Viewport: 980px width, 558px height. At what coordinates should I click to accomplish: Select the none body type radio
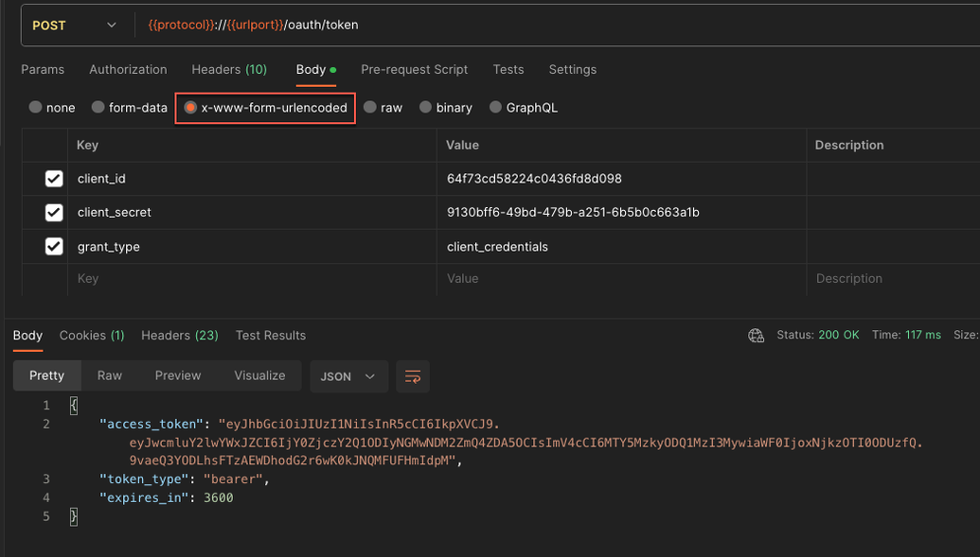click(35, 106)
